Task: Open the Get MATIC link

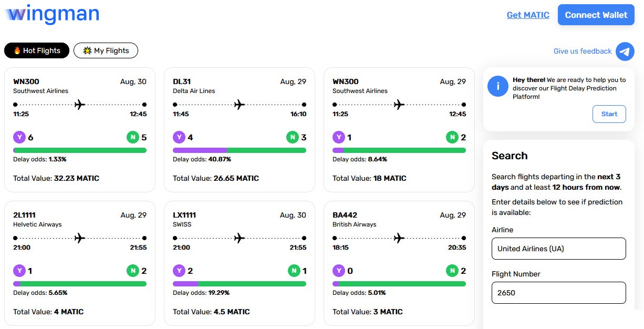Action: tap(528, 15)
